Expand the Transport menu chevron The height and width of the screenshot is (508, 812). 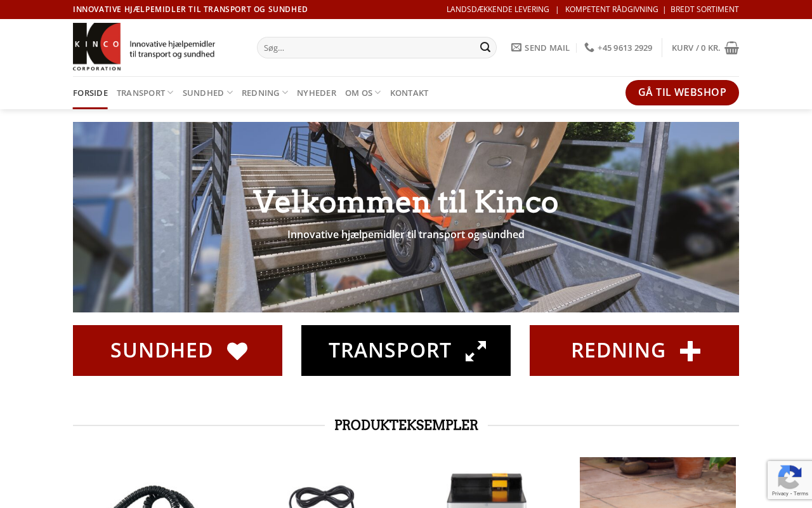point(171,93)
